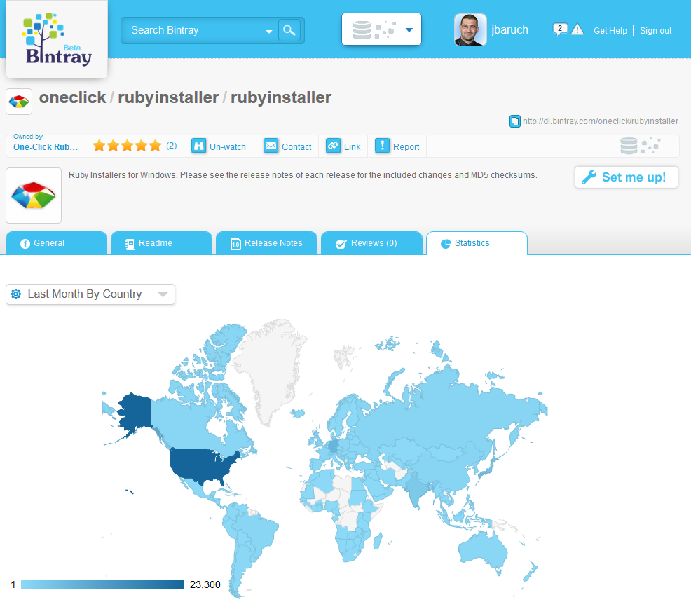The width and height of the screenshot is (691, 616).
Task: Click the five-star rating
Action: coord(127,146)
